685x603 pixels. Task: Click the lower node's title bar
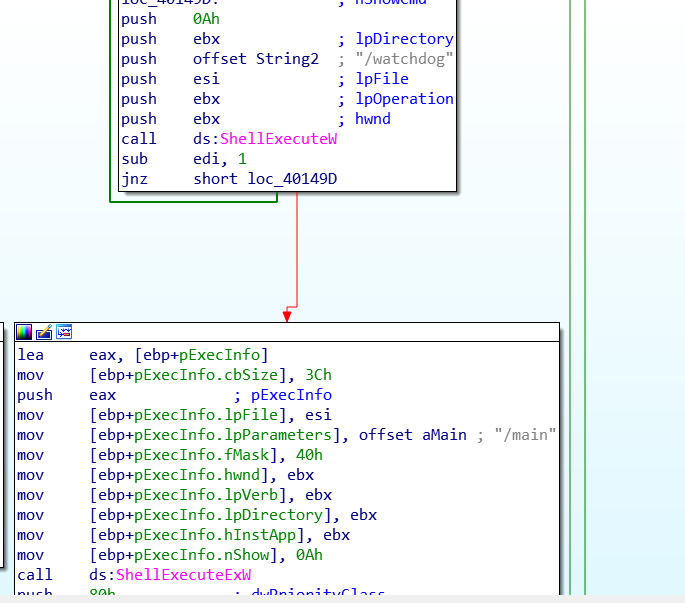[x=287, y=332]
